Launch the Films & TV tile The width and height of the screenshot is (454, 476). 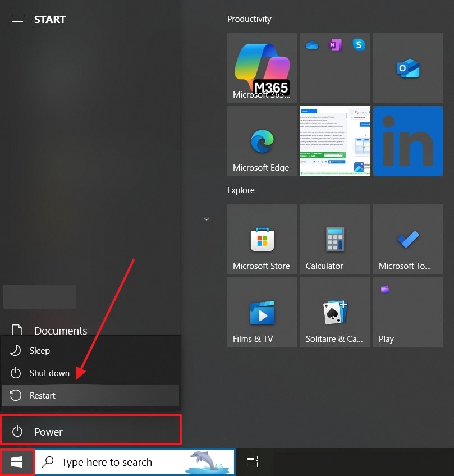pyautogui.click(x=262, y=312)
